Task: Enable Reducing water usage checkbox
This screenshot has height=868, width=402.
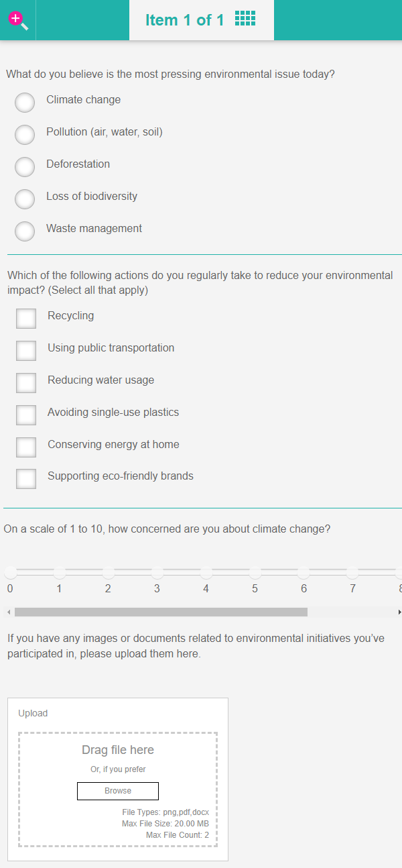Action: (x=26, y=383)
